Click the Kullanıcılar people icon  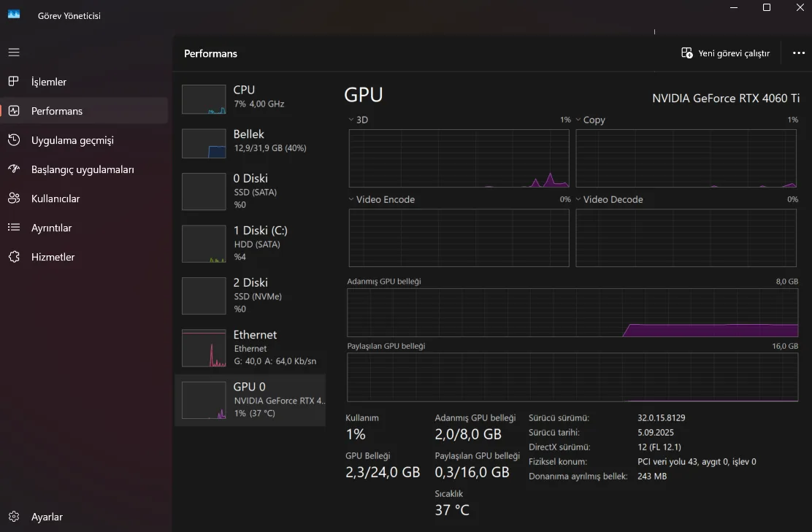14,198
